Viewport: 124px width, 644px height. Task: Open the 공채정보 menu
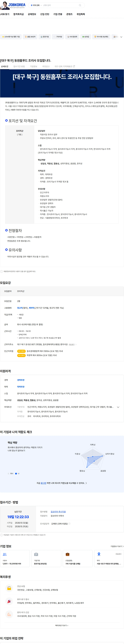32,14
